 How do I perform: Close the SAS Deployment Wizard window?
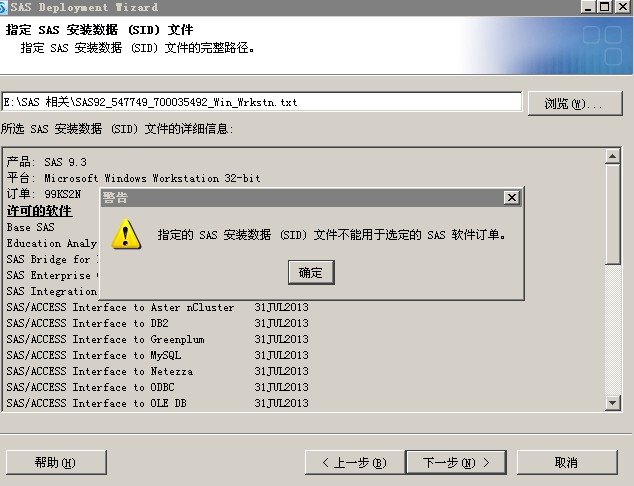pos(623,7)
